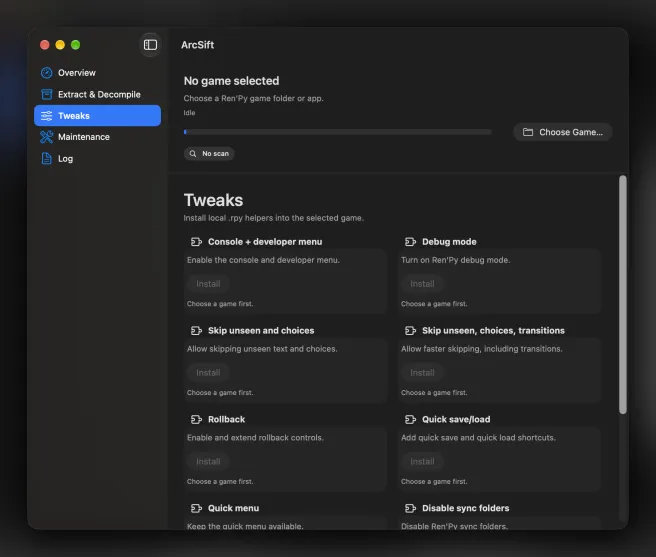Click the folder icon in Choose Game button
This screenshot has width=656, height=557.
pyautogui.click(x=528, y=132)
